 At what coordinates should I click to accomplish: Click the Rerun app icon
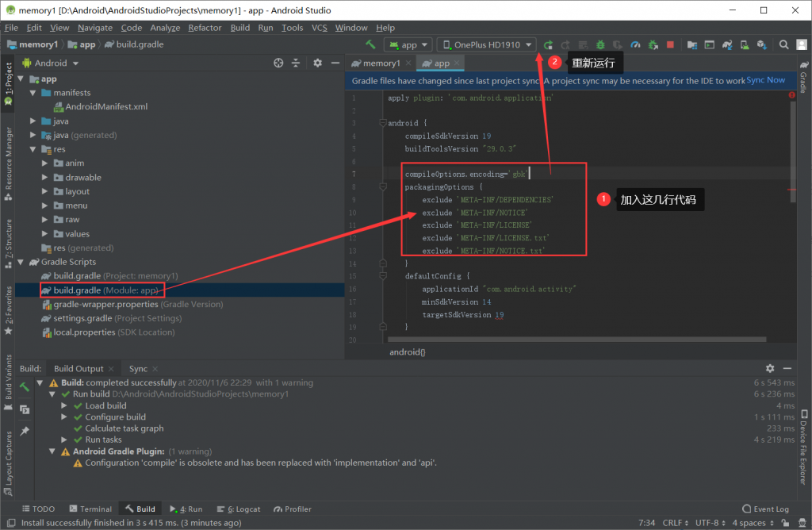point(548,45)
